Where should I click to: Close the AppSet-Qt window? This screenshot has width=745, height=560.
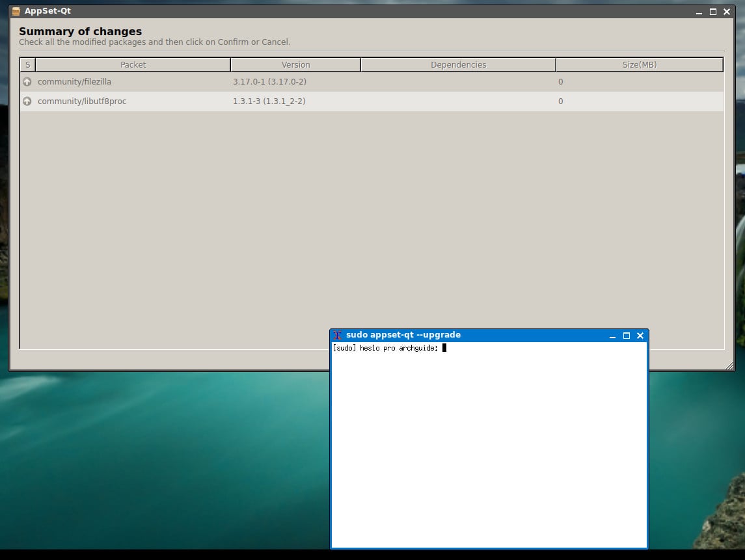[x=727, y=12]
